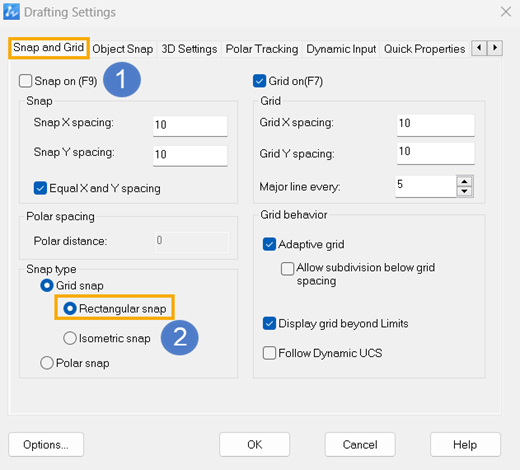The height and width of the screenshot is (470, 520).
Task: Click the Help button
Action: click(465, 445)
